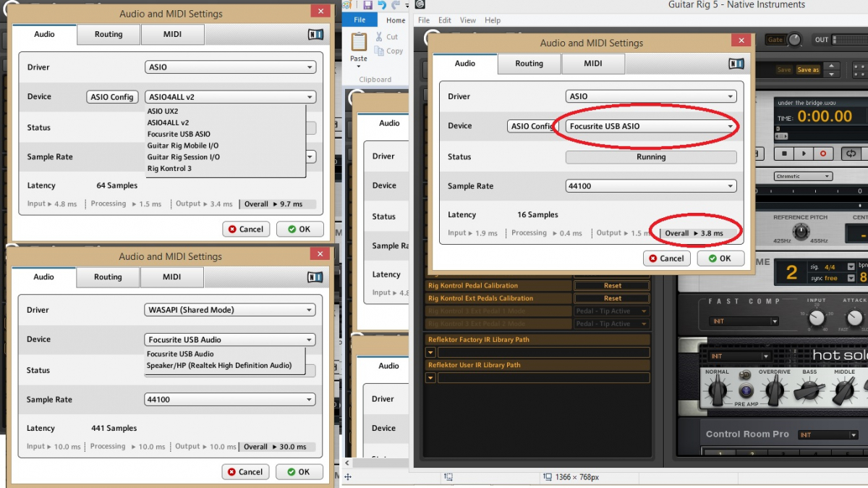Click ASIO Config button in top-left dialog
868x488 pixels.
click(112, 97)
